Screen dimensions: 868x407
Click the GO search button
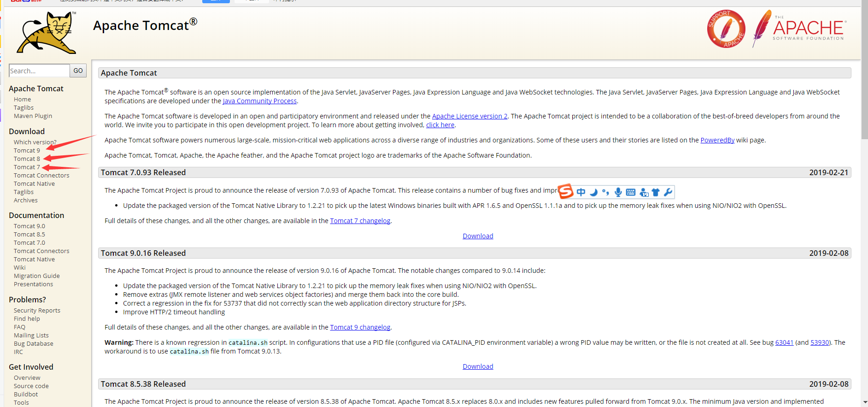[78, 71]
